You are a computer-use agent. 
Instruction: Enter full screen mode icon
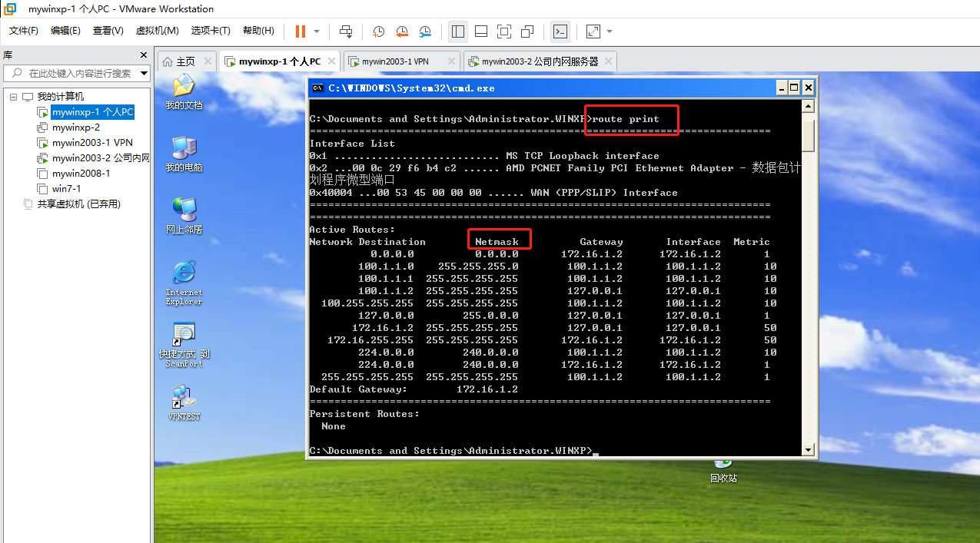504,31
